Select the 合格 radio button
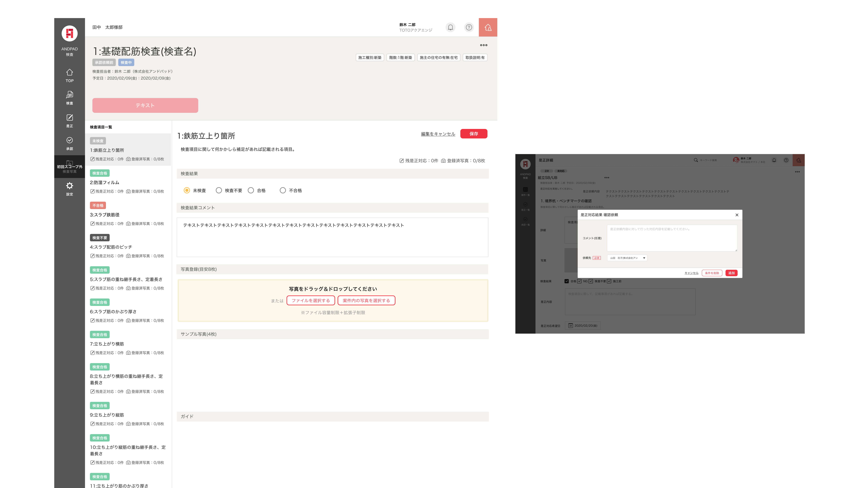The width and height of the screenshot is (868, 488). (251, 190)
